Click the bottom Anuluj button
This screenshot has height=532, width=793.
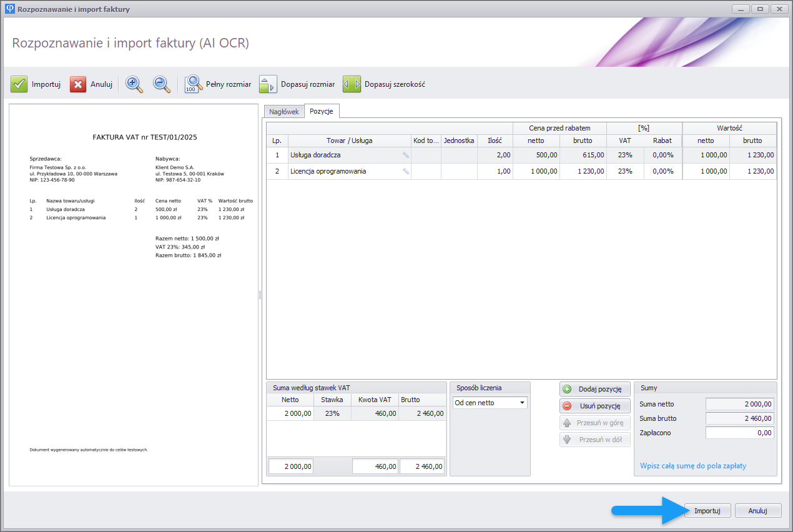[x=758, y=511]
